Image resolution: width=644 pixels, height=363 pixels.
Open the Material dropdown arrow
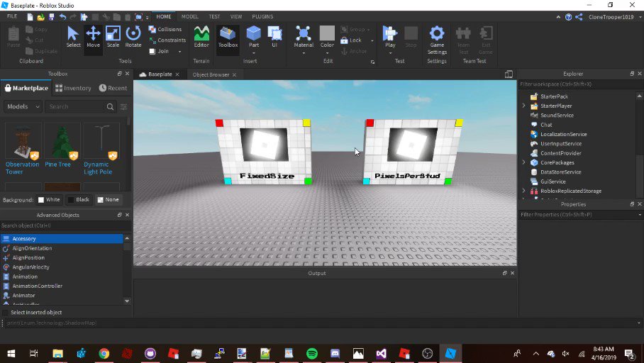[304, 53]
